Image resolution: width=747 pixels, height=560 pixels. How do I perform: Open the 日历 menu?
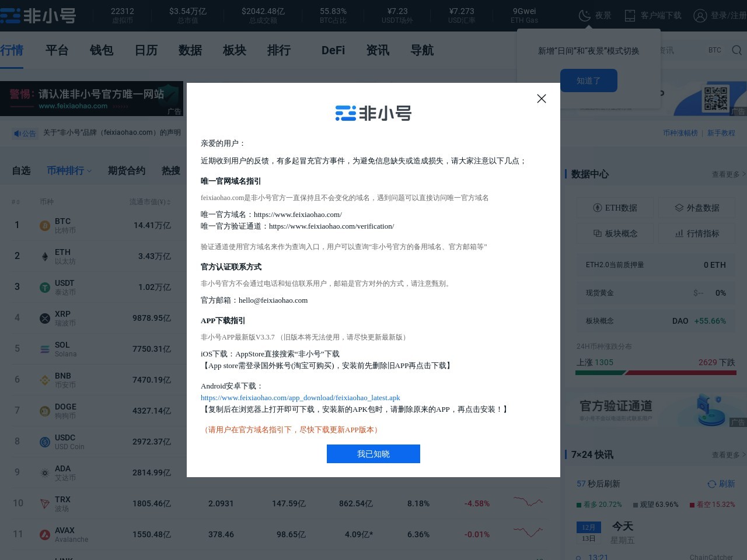(146, 50)
